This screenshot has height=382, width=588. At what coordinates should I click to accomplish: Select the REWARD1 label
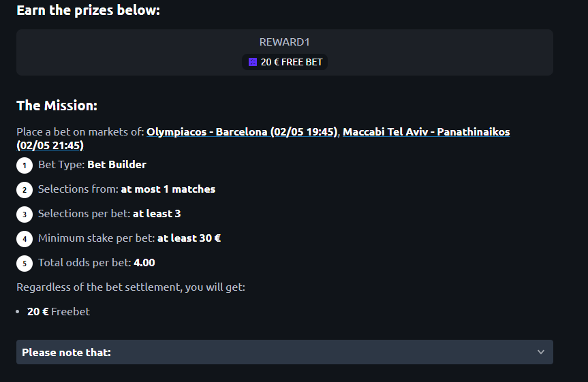(x=285, y=42)
